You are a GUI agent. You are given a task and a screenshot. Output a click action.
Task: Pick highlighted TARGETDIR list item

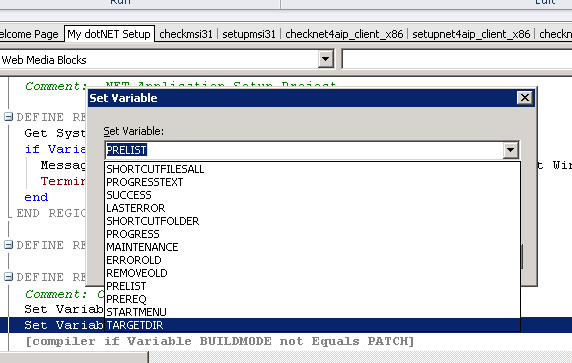[312, 325]
